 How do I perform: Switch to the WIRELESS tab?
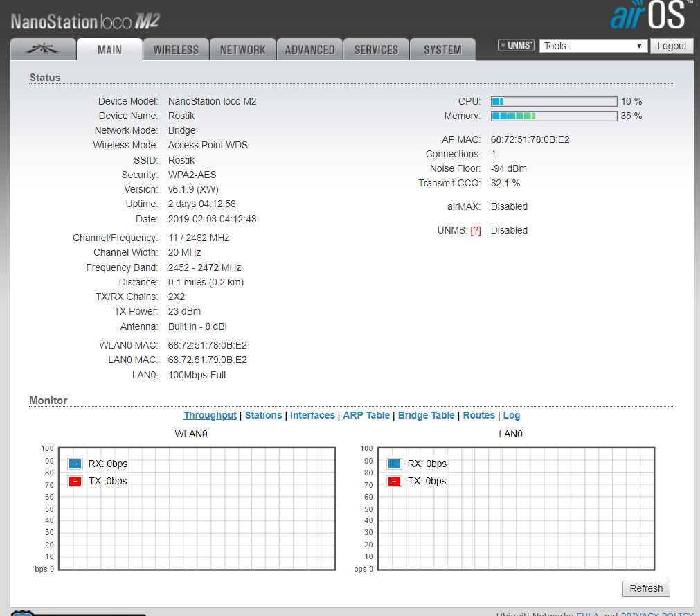(177, 49)
